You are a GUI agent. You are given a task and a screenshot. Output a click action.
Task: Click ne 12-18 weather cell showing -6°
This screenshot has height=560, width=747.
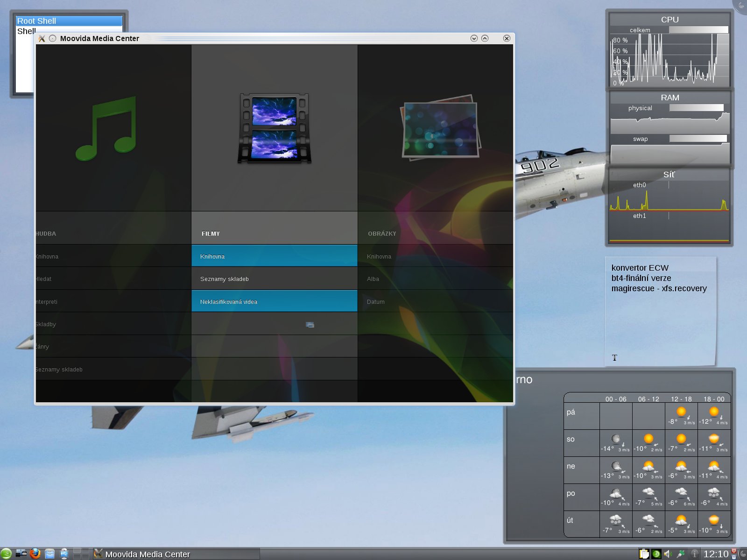tap(681, 470)
